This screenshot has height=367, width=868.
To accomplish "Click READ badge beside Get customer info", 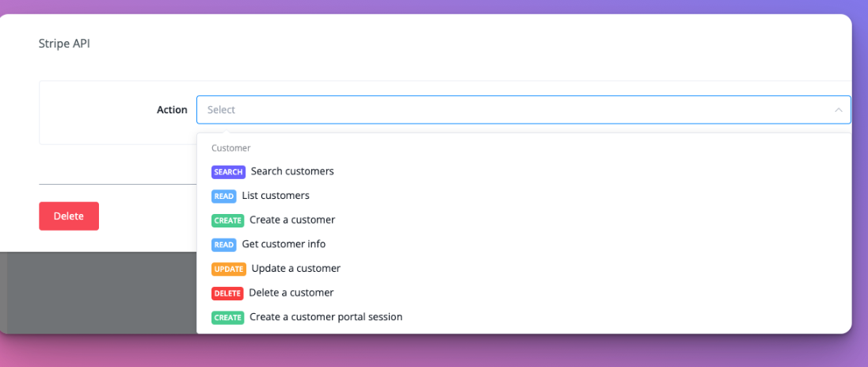I will [223, 245].
